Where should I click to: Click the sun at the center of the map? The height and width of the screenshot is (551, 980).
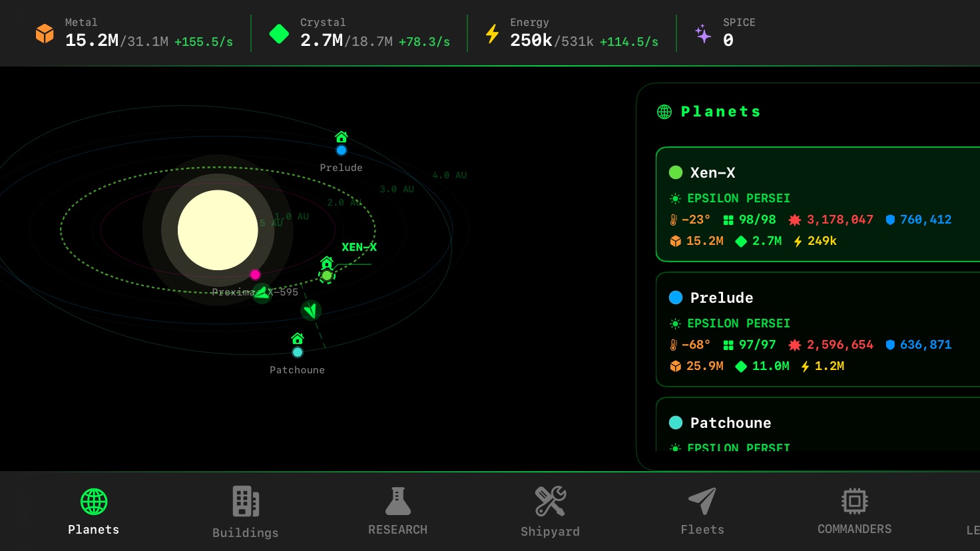click(x=218, y=230)
